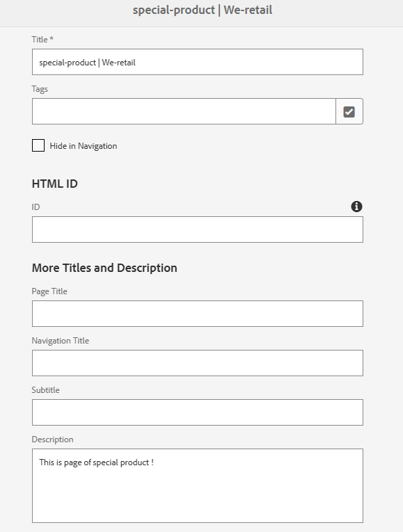This screenshot has height=532, width=403.
Task: Select the HTML ID input field
Action: [x=198, y=229]
